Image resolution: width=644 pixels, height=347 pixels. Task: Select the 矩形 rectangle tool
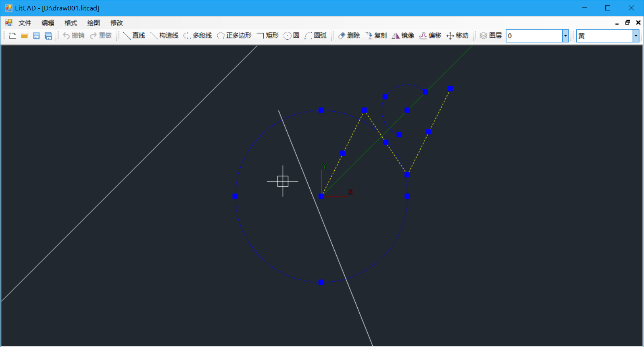click(268, 36)
